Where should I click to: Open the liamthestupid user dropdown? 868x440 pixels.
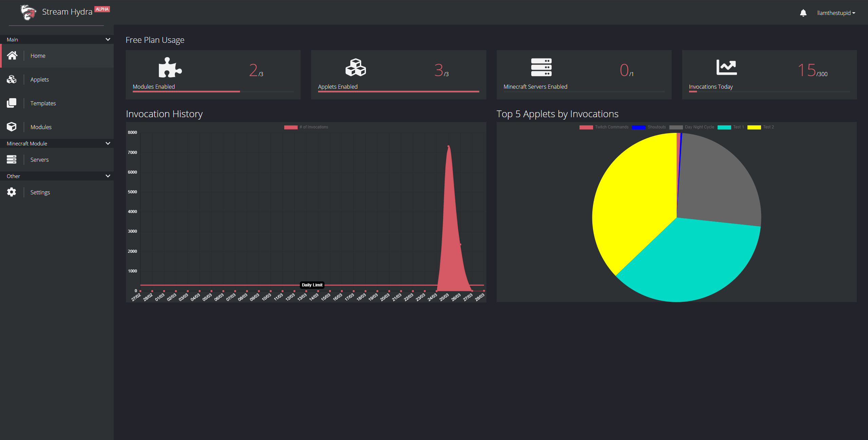click(835, 13)
